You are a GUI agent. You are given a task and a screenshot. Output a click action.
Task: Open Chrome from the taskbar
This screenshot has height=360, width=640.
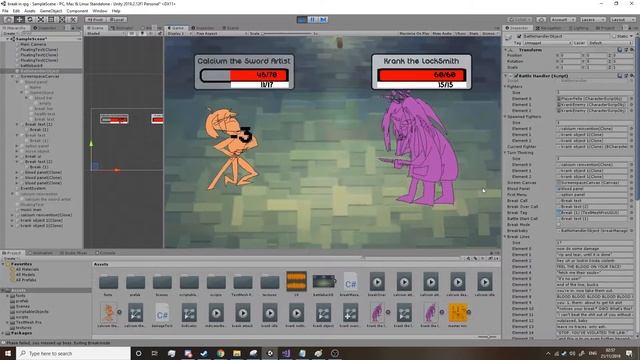(x=220, y=353)
